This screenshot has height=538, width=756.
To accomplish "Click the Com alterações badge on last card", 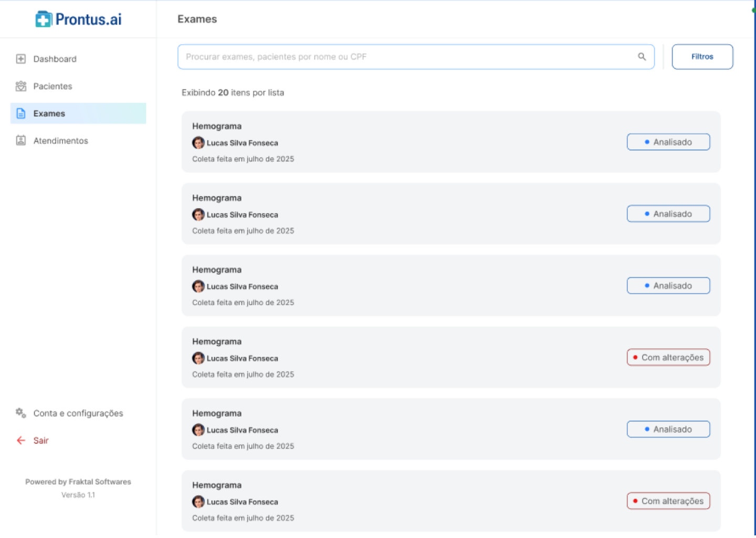I will coord(668,501).
